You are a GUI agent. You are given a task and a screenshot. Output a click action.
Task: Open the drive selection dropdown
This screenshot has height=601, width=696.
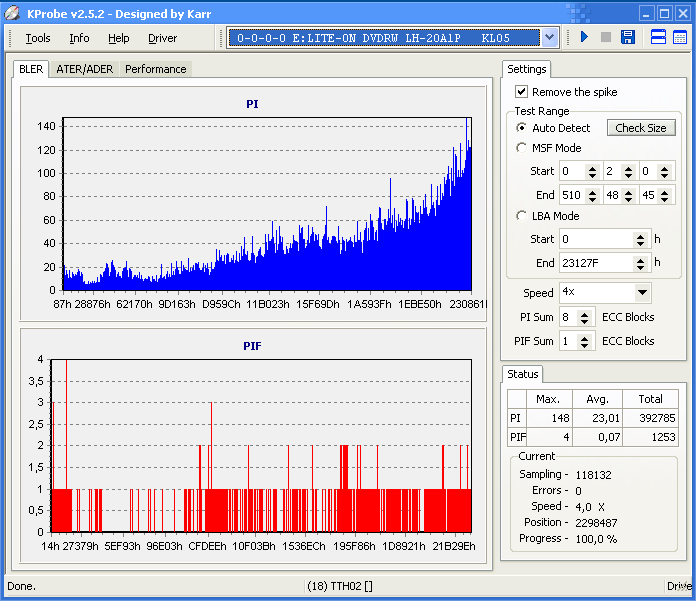549,37
